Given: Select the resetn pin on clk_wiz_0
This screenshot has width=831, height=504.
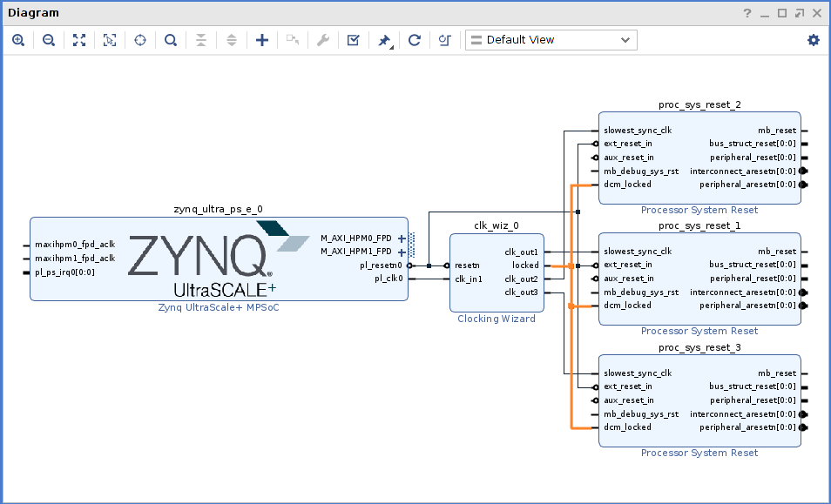Looking at the screenshot, I should tap(467, 265).
